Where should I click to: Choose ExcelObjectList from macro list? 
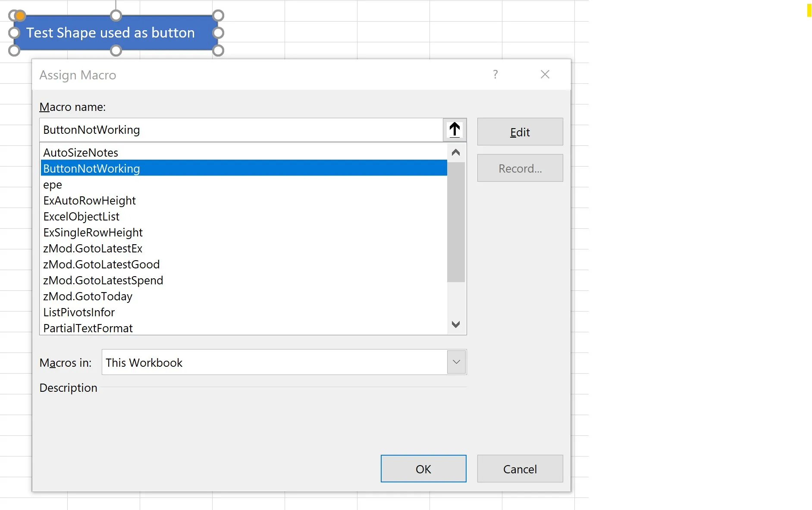tap(82, 217)
